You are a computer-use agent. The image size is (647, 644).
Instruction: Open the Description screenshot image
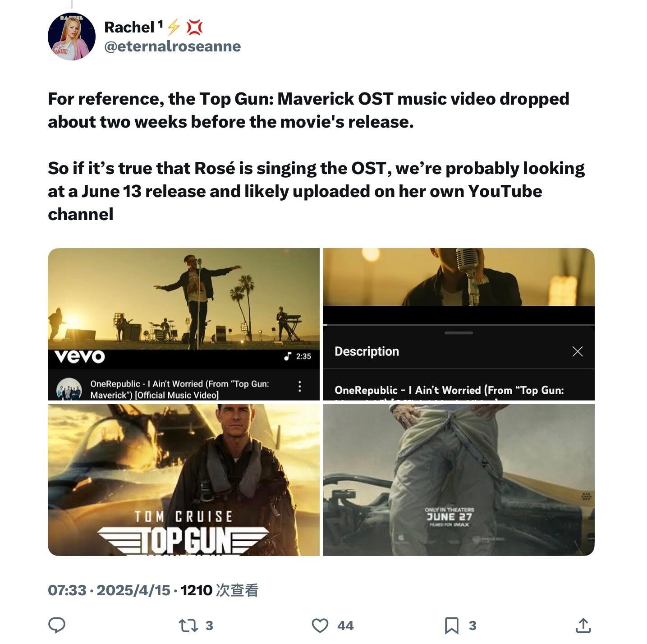[459, 324]
